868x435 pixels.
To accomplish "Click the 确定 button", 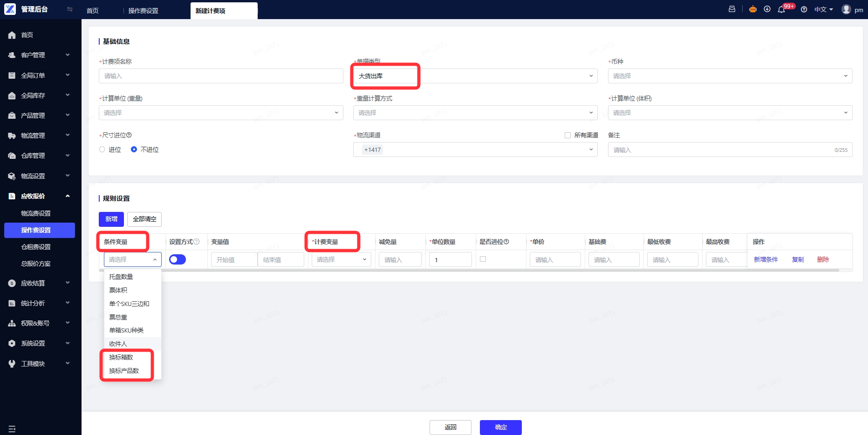I will 501,427.
